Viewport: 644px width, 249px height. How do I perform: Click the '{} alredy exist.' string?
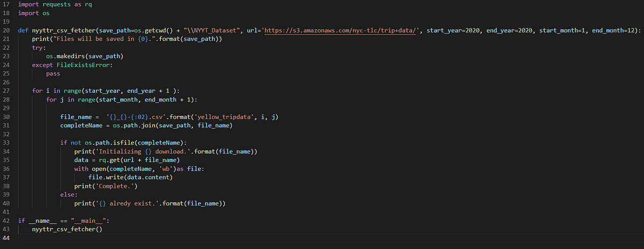click(x=126, y=203)
